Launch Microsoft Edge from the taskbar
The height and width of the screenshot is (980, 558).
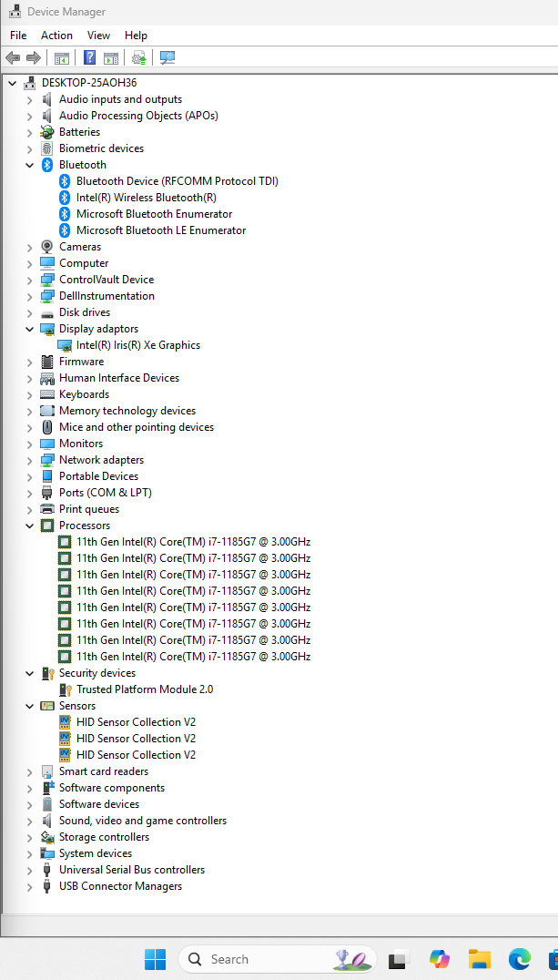(520, 959)
